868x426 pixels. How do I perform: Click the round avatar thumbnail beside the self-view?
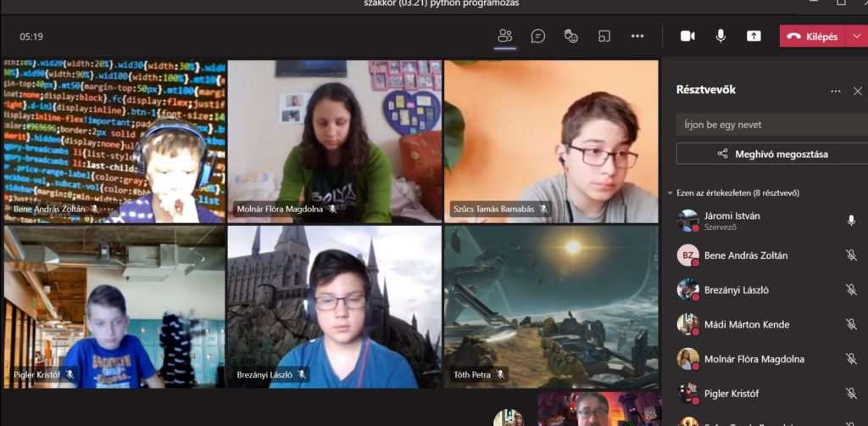(509, 418)
